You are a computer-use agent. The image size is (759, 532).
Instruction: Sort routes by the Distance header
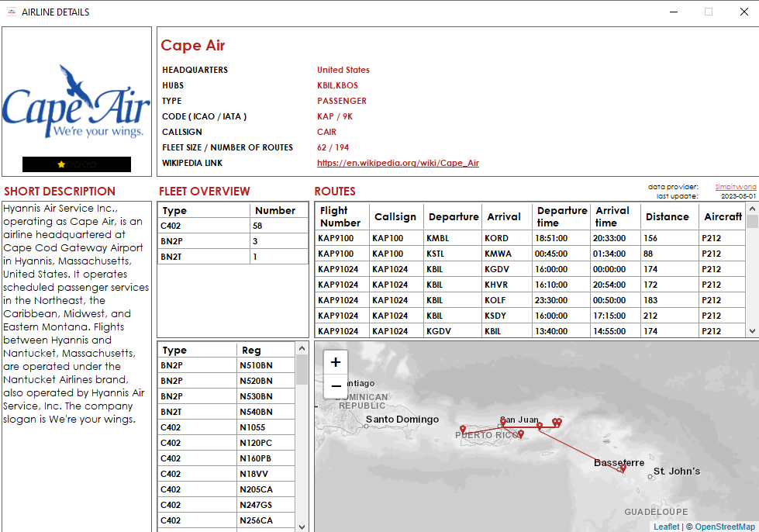669,216
